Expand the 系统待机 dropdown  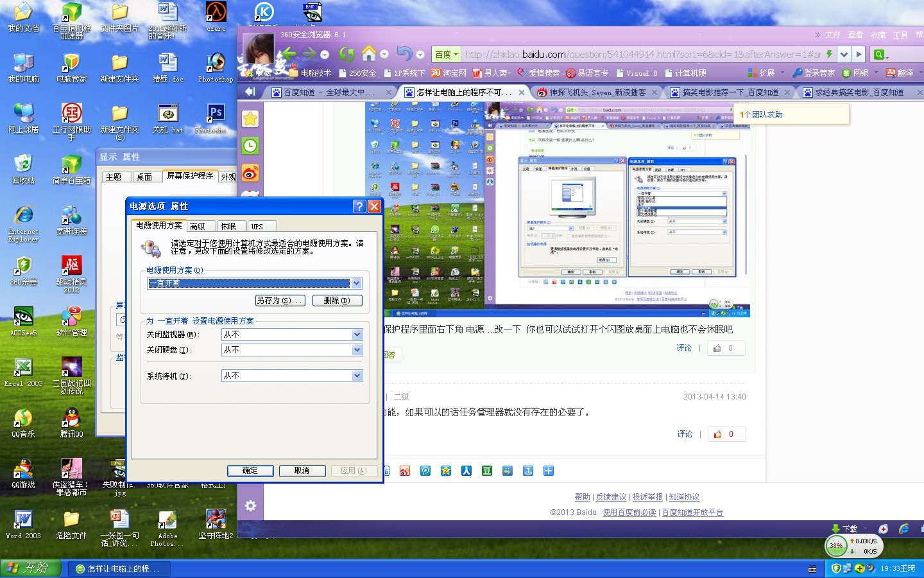(x=357, y=376)
